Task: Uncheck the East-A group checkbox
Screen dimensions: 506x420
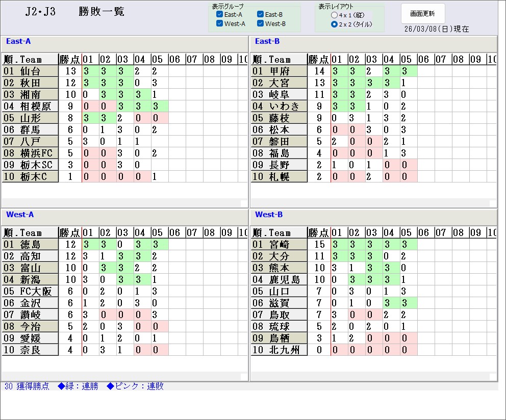Action: point(220,15)
